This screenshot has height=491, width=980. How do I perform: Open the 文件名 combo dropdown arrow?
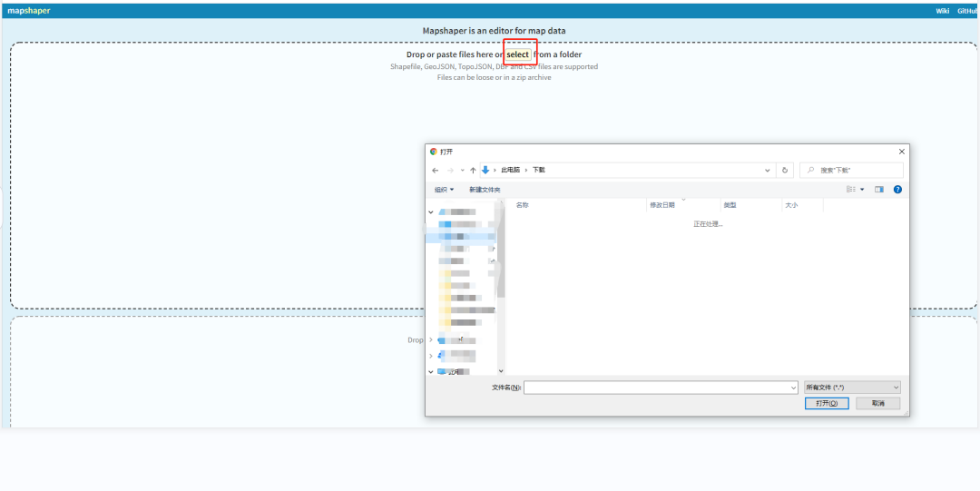[x=793, y=388]
